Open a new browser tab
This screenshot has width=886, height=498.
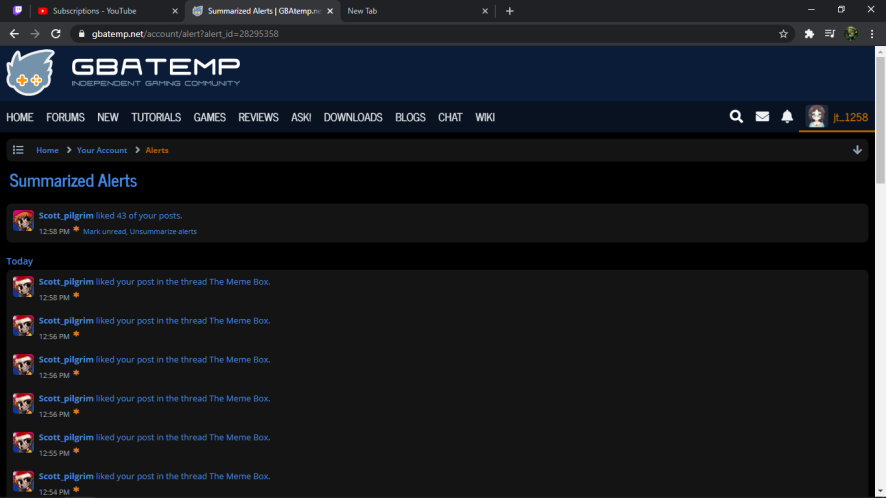pyautogui.click(x=509, y=11)
